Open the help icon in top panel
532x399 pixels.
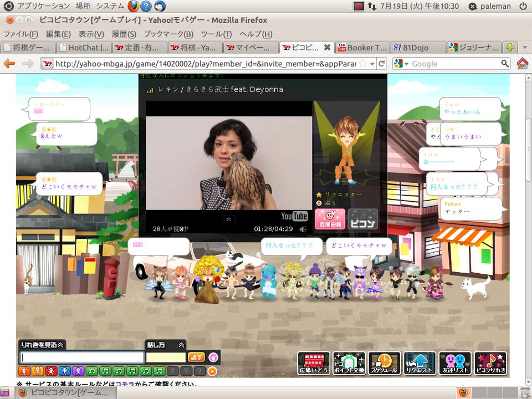pyautogui.click(x=146, y=6)
